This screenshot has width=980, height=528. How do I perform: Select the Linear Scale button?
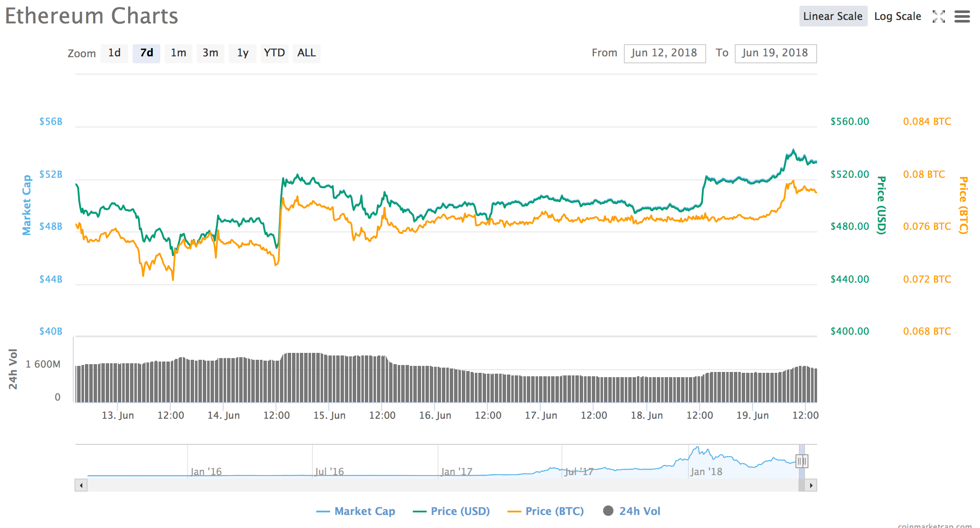point(833,16)
